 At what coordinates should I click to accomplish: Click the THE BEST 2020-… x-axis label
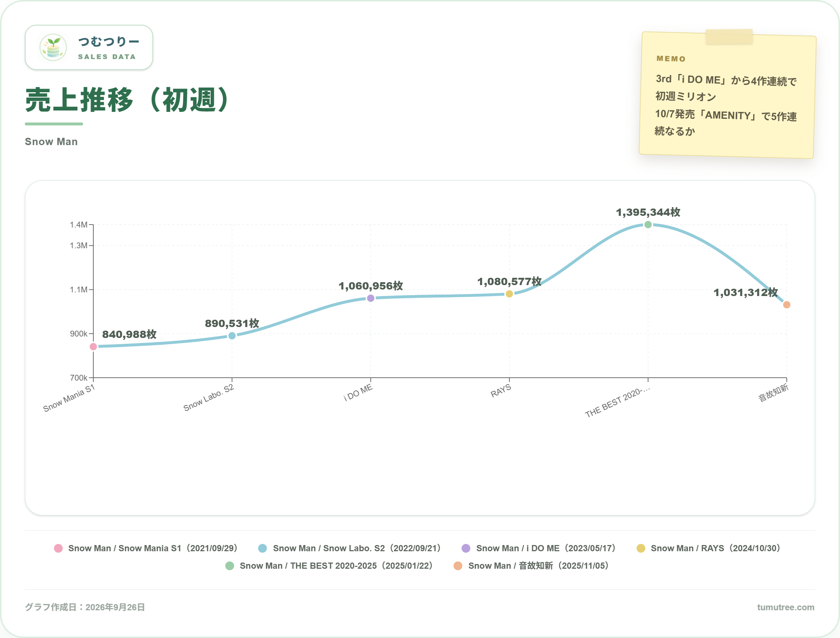tap(618, 402)
